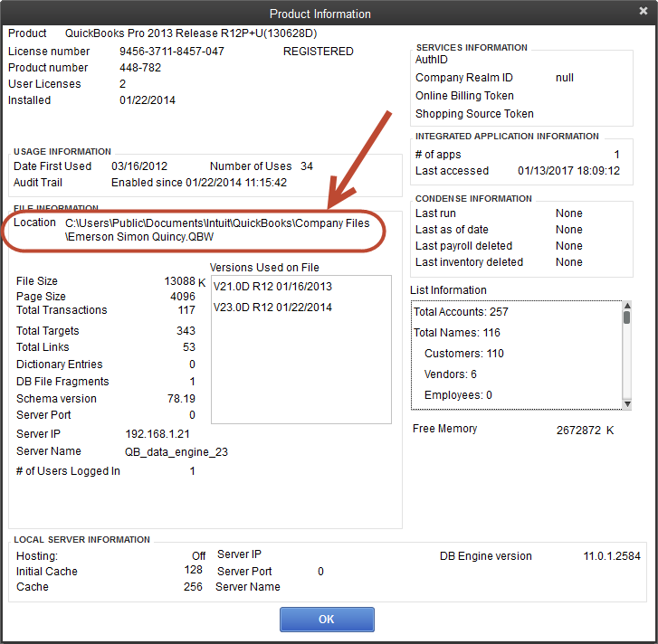
Task: Click the Total Links value 53
Action: tap(189, 347)
